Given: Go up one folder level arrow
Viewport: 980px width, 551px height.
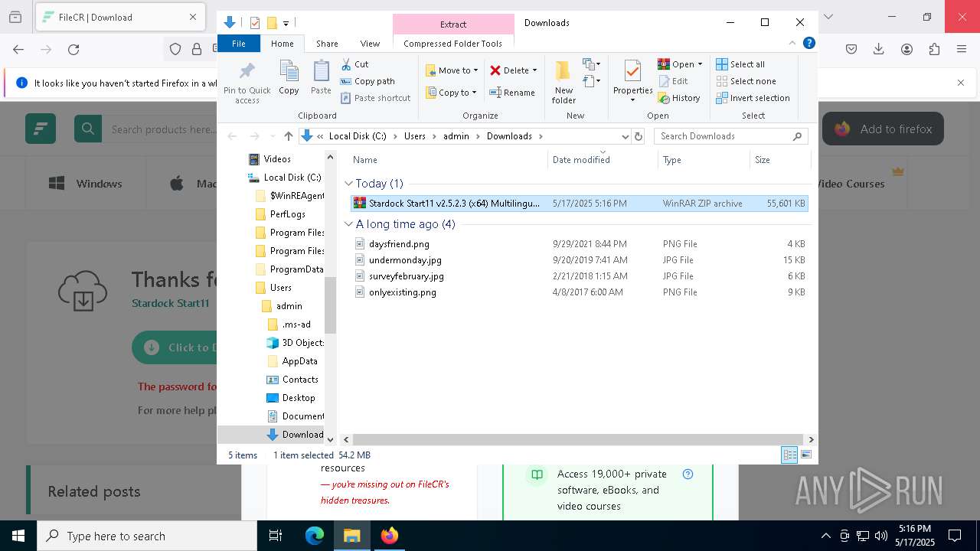Looking at the screenshot, I should pyautogui.click(x=288, y=136).
